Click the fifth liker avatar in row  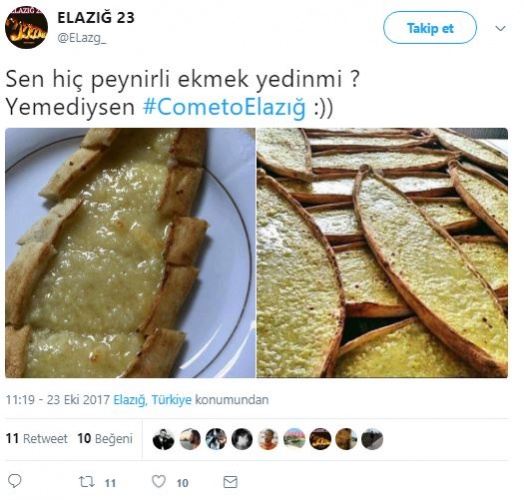pos(268,439)
